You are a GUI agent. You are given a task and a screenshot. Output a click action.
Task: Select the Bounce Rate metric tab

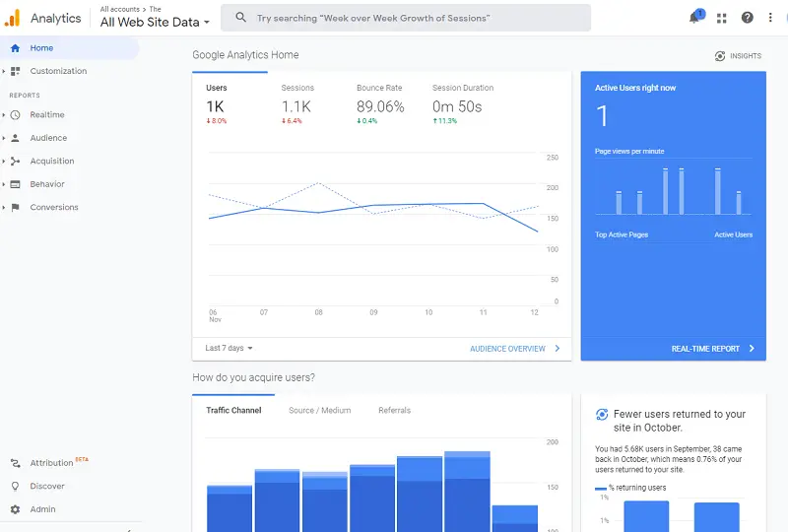(x=380, y=104)
